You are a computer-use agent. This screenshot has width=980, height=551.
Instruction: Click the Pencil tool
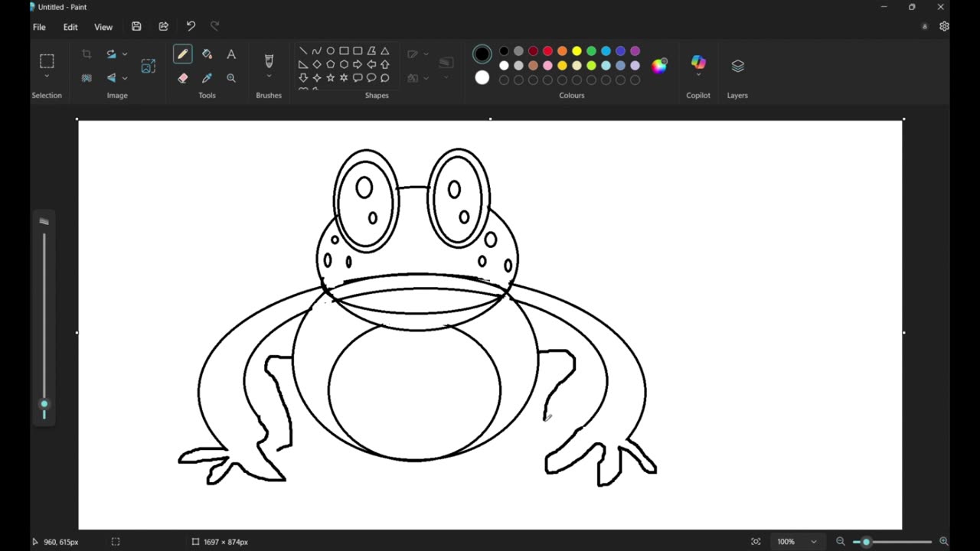tap(182, 54)
